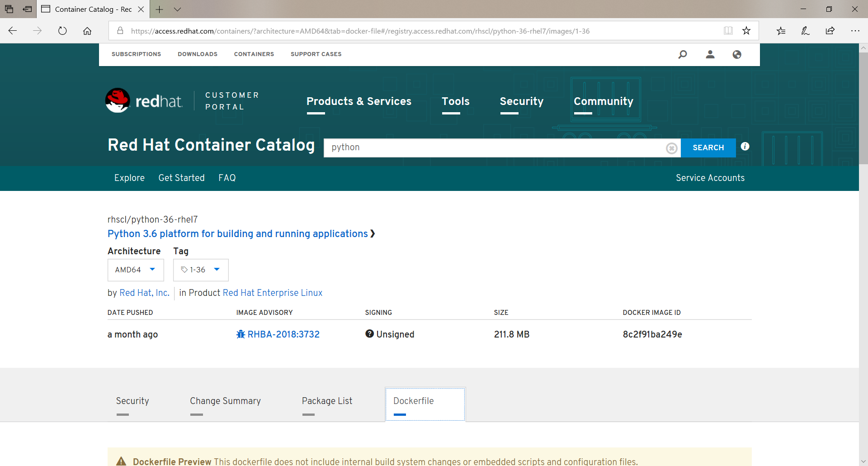Viewport: 868px width, 466px height.
Task: Open the search icon in the portal header
Action: coord(683,54)
